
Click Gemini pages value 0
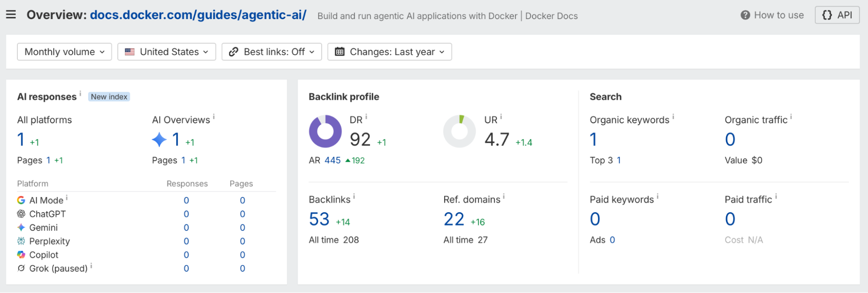click(243, 227)
